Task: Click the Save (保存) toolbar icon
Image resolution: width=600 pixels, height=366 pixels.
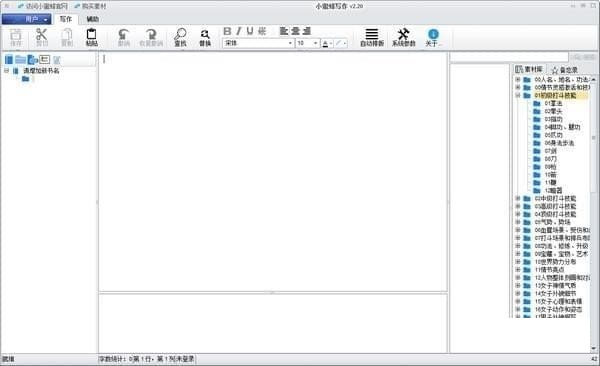Action: 16,38
